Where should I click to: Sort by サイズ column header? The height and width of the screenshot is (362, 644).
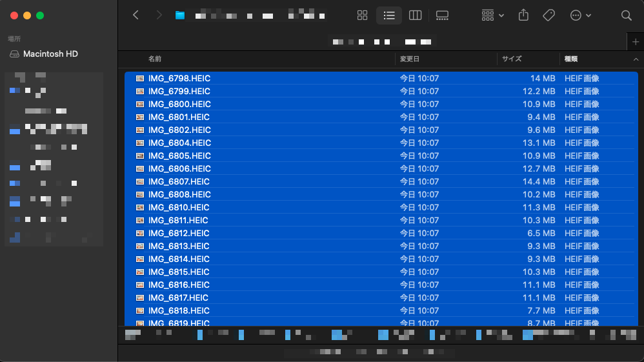click(512, 59)
